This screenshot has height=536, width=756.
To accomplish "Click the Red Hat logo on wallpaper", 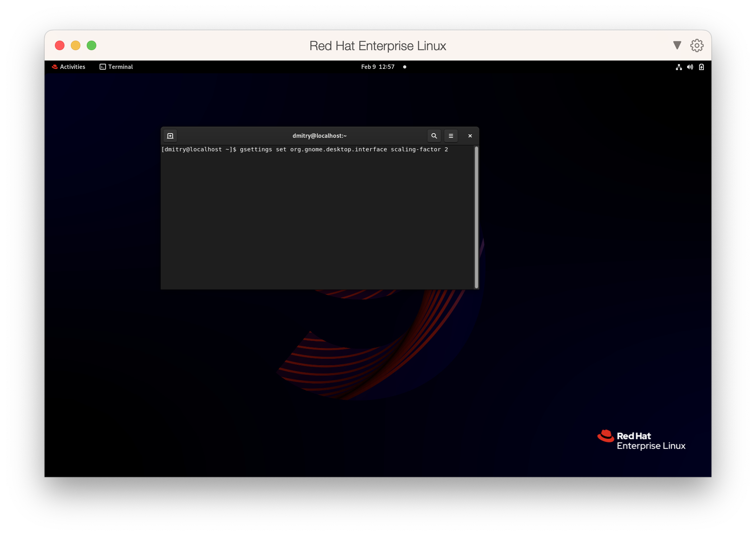I will (641, 440).
